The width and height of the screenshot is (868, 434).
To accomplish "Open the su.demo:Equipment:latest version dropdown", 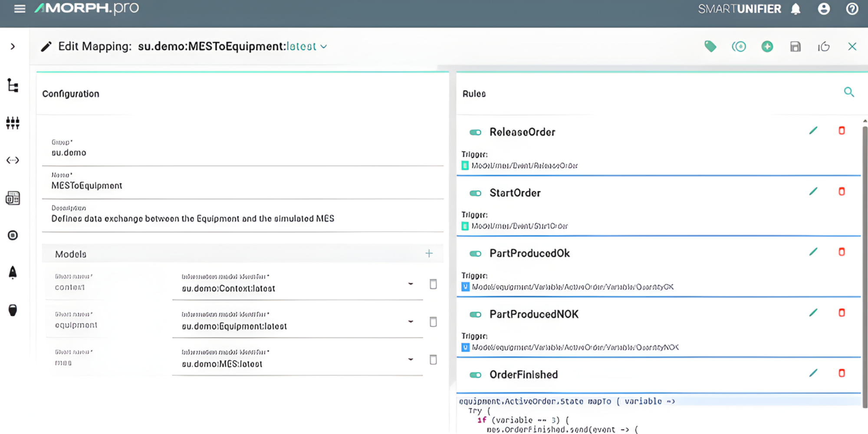I will [410, 322].
